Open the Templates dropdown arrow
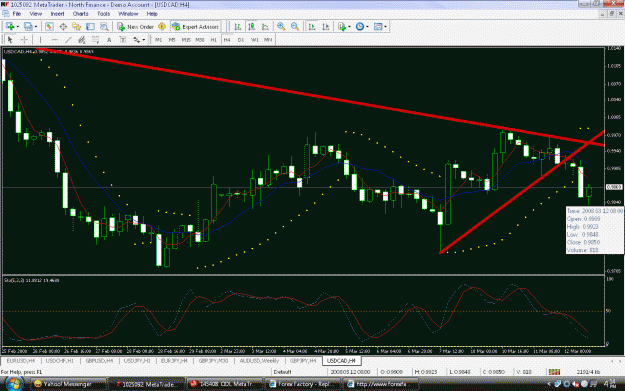The height and width of the screenshot is (391, 625). [x=385, y=27]
